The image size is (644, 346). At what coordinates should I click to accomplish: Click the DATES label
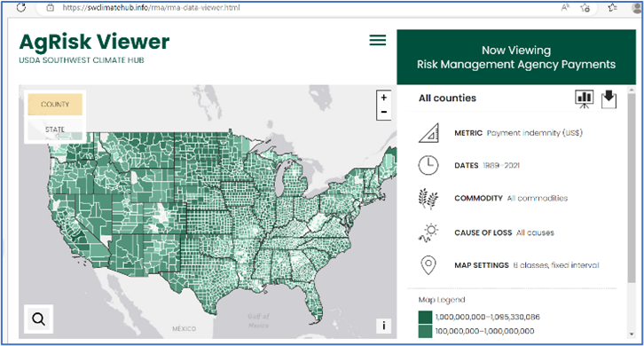click(x=467, y=166)
